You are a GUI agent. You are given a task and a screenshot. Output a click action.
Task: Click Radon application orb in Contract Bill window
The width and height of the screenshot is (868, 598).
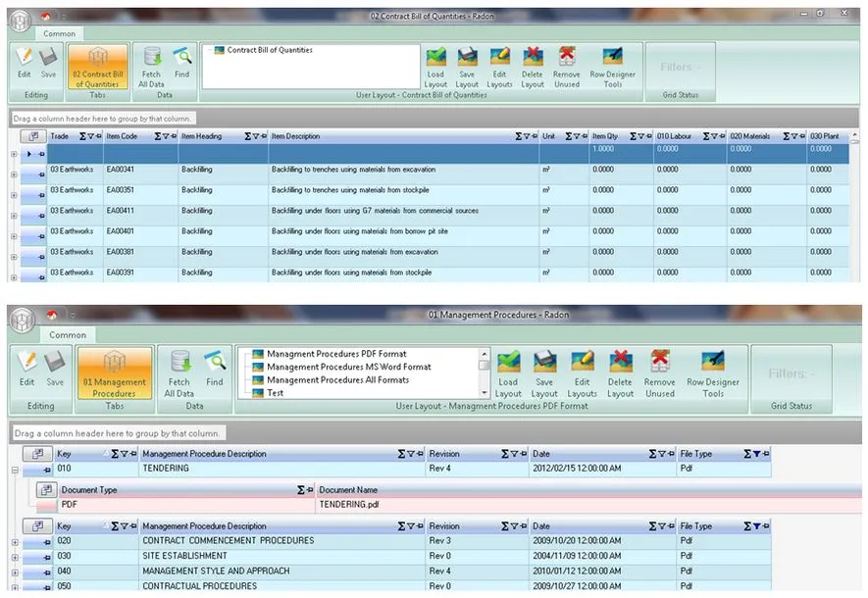point(21,22)
